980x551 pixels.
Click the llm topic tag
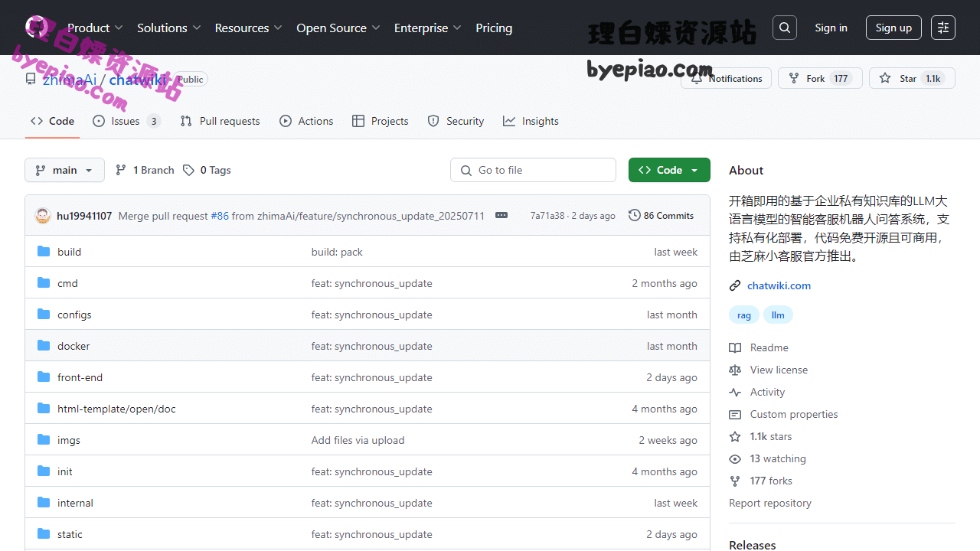pos(778,315)
